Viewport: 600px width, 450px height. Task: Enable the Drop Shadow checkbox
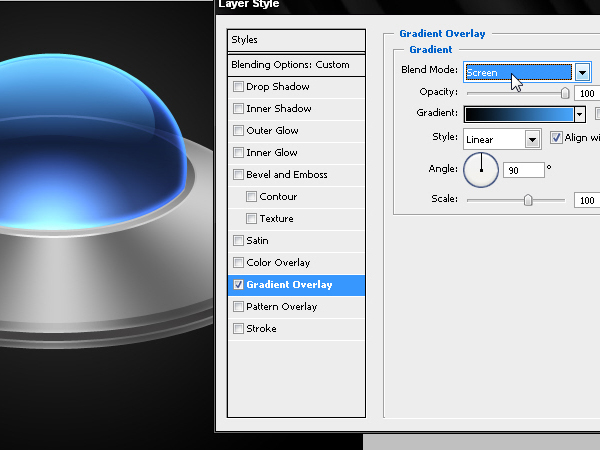click(x=238, y=86)
